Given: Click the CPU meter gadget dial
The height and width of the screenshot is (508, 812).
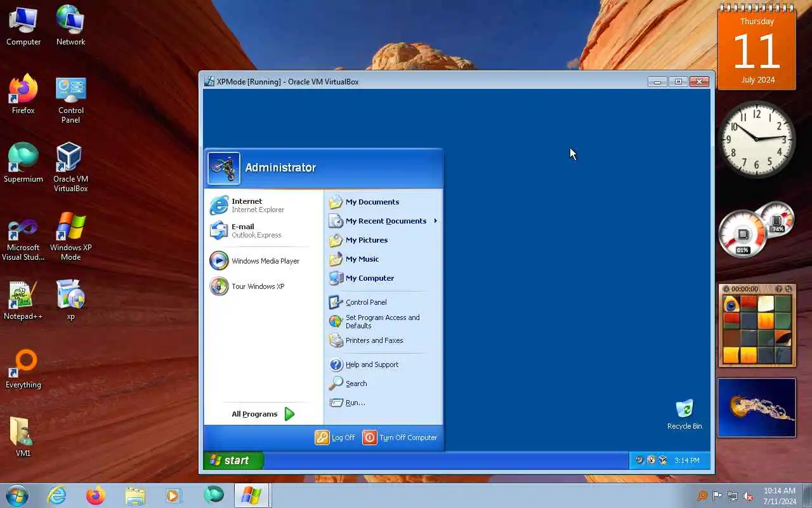Looking at the screenshot, I should [x=743, y=235].
